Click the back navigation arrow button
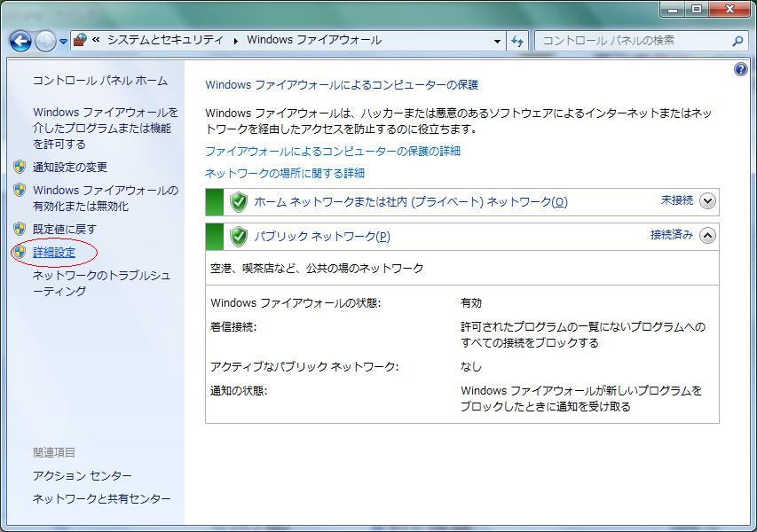Image resolution: width=757 pixels, height=532 pixels. [20, 41]
